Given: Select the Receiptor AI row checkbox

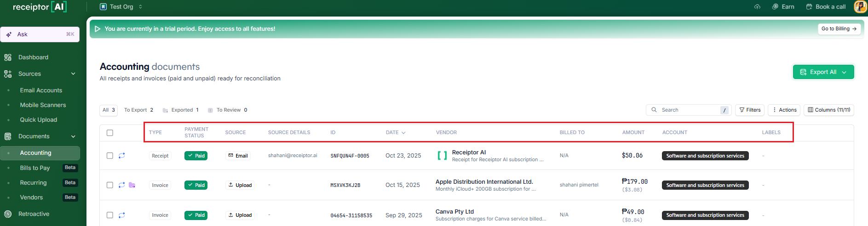Looking at the screenshot, I should point(110,156).
